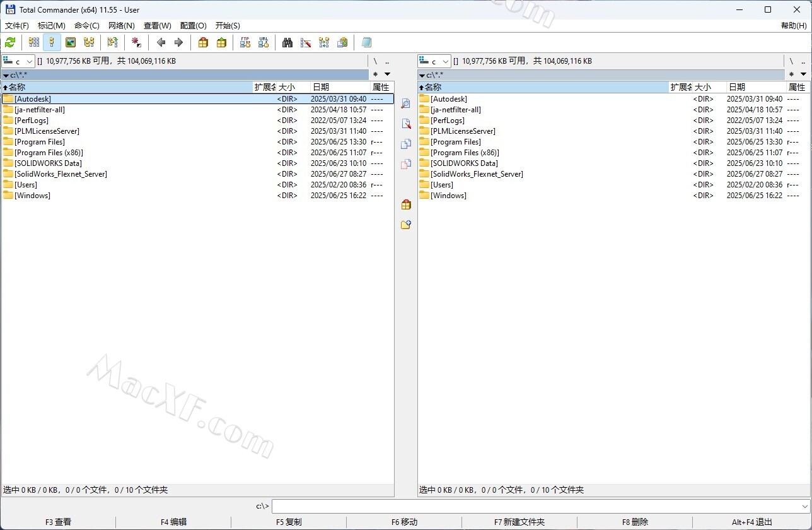This screenshot has width=812, height=530.
Task: Open left panel directory history arrow
Action: coord(387,74)
